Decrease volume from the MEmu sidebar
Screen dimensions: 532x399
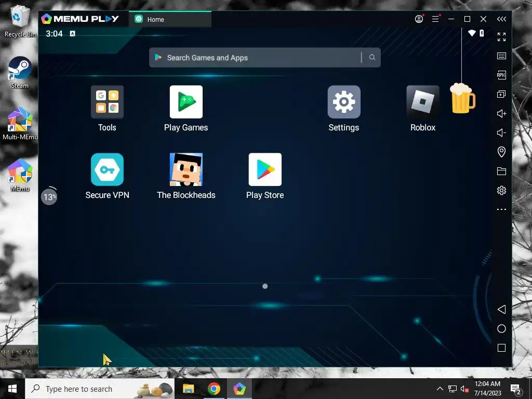click(501, 132)
